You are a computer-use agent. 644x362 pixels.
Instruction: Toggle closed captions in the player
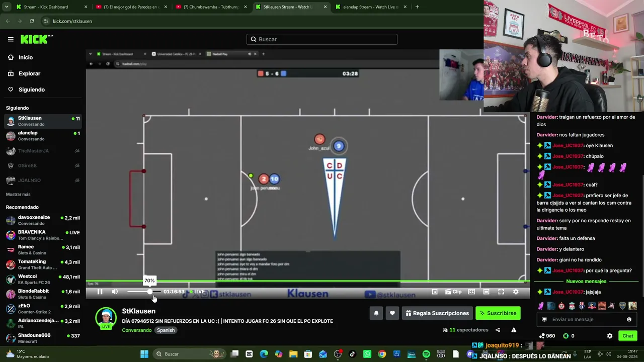pos(471,292)
